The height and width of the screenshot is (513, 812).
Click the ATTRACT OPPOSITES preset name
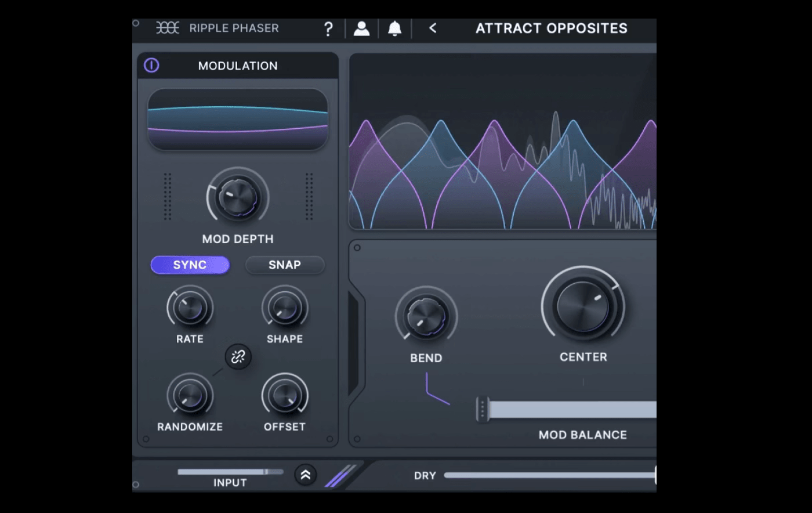pos(552,28)
